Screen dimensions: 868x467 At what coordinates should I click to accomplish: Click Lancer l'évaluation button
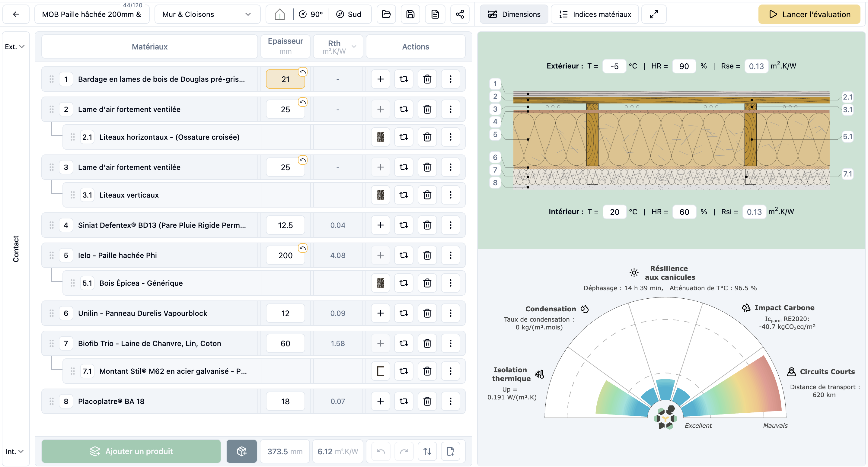click(809, 14)
